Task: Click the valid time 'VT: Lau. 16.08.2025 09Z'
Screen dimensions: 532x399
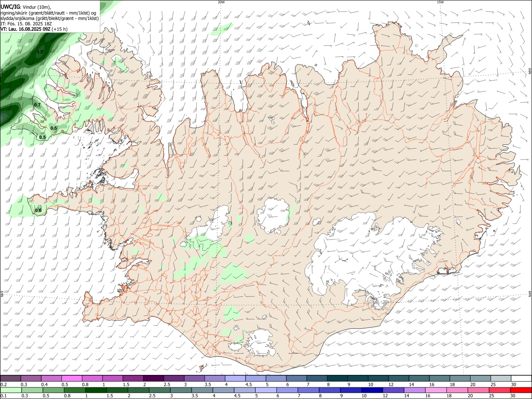Action: [x=25, y=29]
